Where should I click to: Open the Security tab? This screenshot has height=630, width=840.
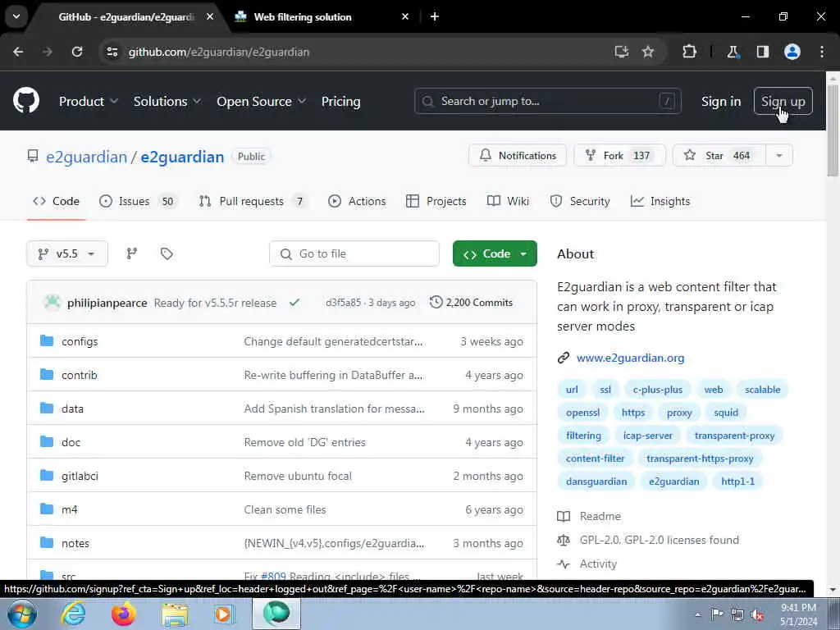[580, 201]
